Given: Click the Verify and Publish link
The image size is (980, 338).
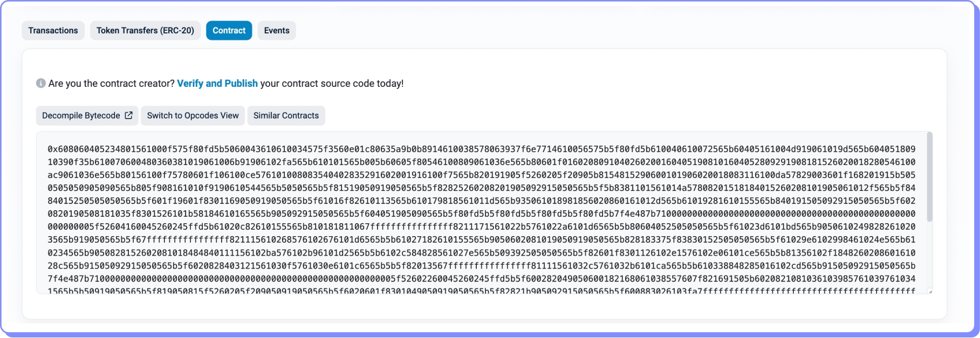Looking at the screenshot, I should (217, 84).
